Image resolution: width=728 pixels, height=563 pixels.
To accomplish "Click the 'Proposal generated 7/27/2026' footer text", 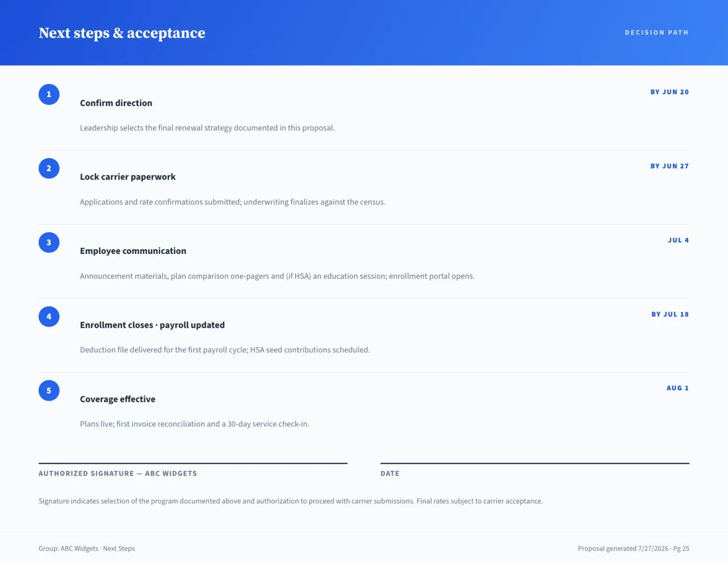I will pos(623,548).
